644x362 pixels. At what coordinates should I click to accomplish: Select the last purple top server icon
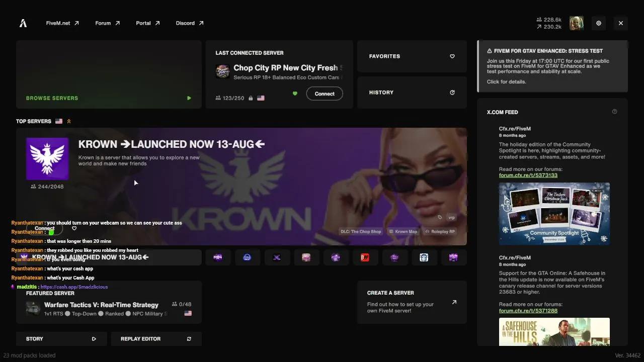pyautogui.click(x=453, y=257)
